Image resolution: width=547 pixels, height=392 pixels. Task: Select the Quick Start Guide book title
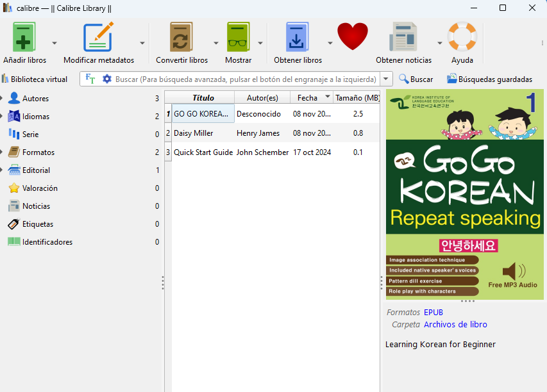click(x=203, y=152)
